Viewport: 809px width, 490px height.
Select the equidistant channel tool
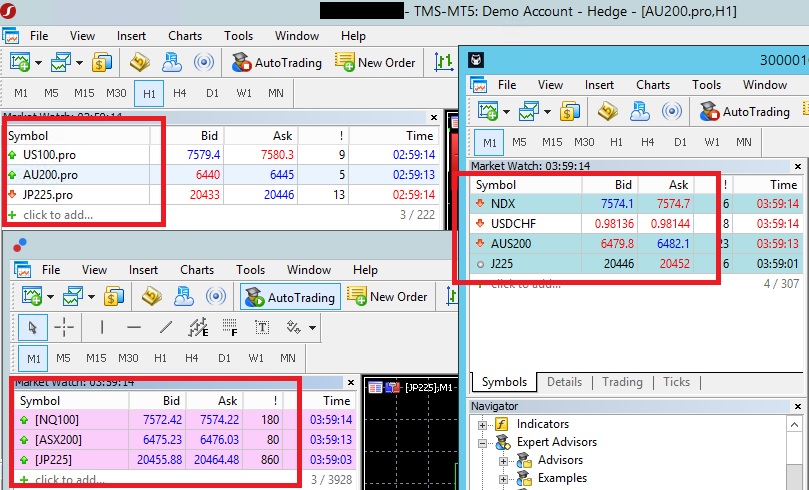(x=198, y=327)
